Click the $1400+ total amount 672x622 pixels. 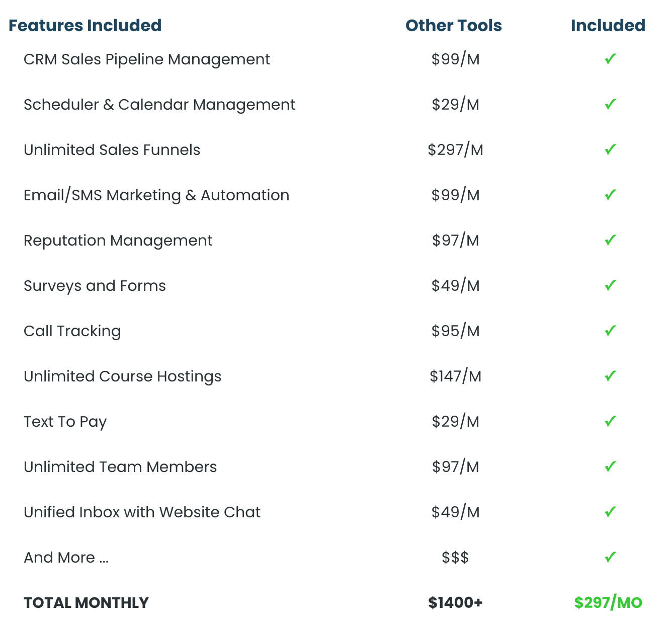coord(455,603)
